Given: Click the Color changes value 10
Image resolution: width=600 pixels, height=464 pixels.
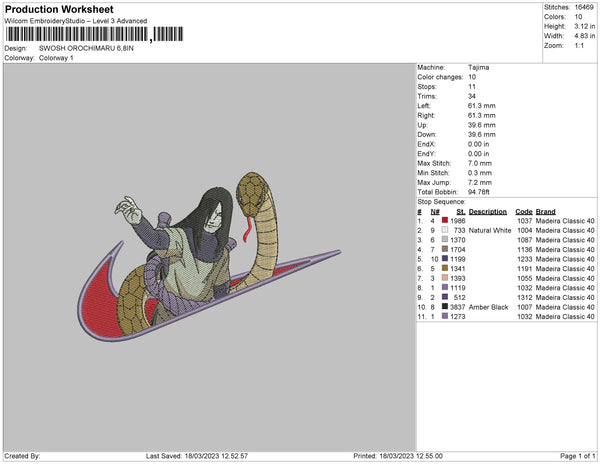Looking at the screenshot, I should 472,77.
